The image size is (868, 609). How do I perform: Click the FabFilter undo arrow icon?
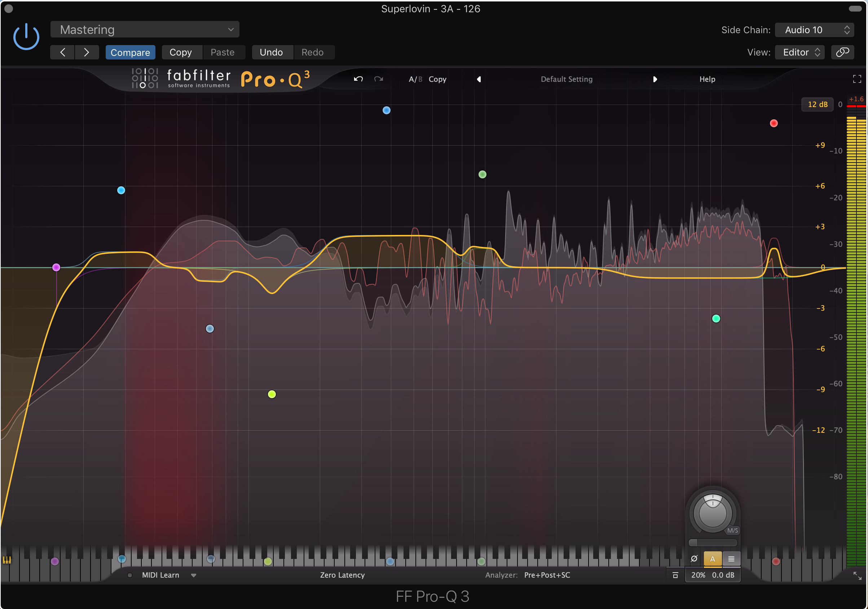(358, 79)
